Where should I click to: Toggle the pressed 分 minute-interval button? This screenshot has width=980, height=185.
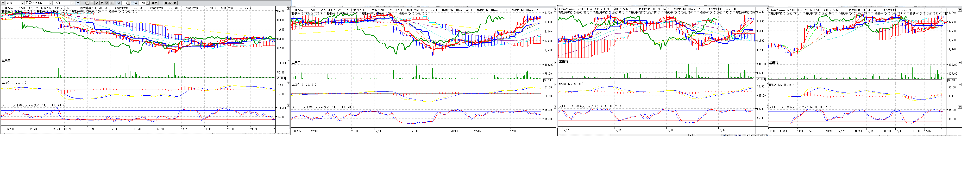107,3
